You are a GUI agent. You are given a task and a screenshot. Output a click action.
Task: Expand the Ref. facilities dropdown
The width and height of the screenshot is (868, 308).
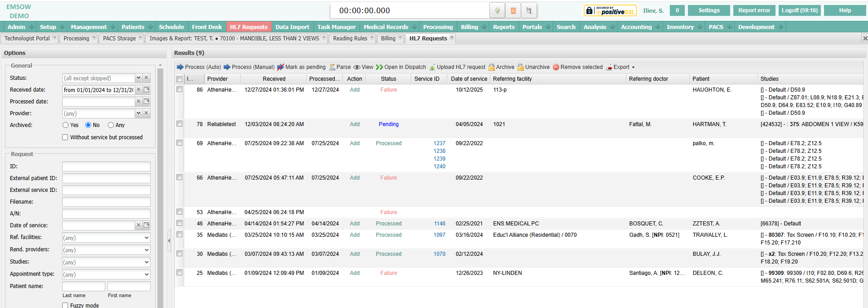tap(146, 238)
